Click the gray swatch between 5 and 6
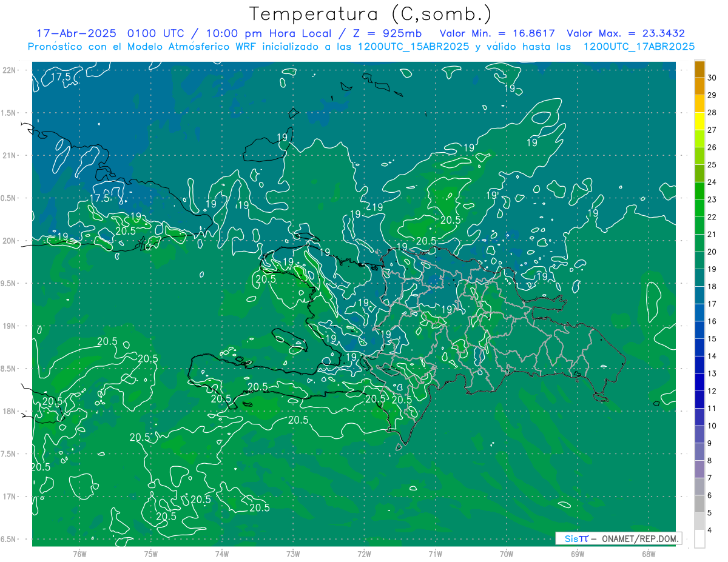This screenshot has width=728, height=562. coord(699,504)
